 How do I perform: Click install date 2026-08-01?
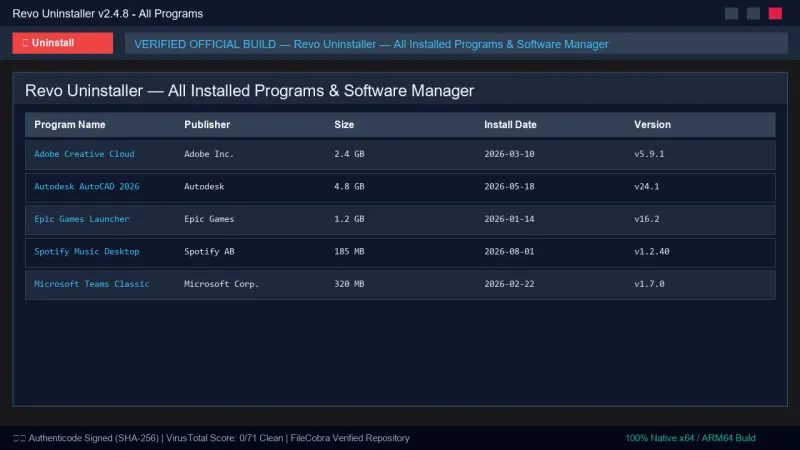pyautogui.click(x=509, y=252)
